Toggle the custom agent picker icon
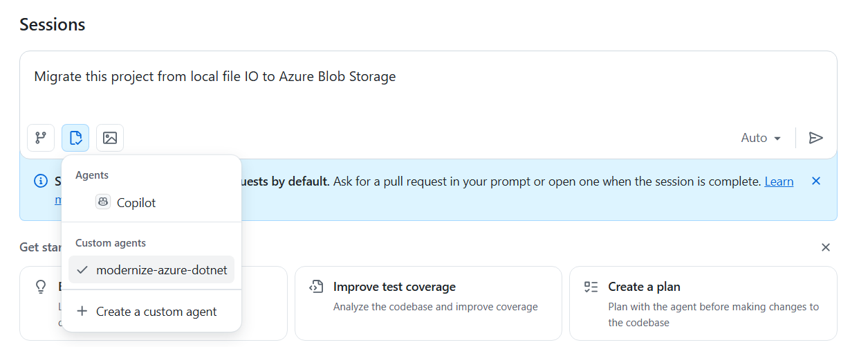Screen dimensions: 868x347 tap(75, 138)
